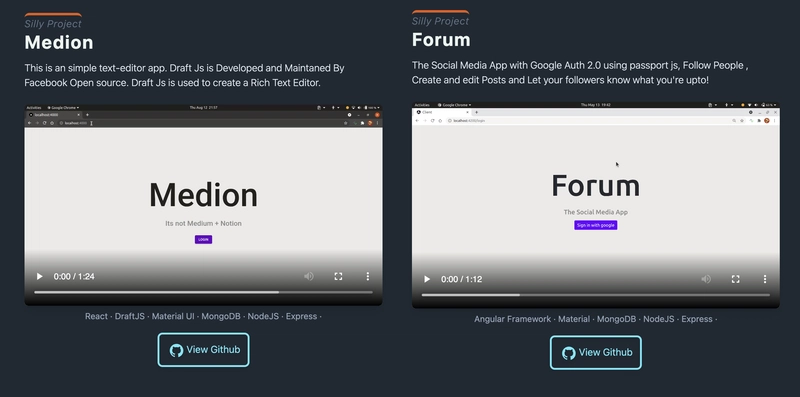Screen dimensions: 800x397
Task: Open more options menu on Forum video
Action: (x=765, y=279)
